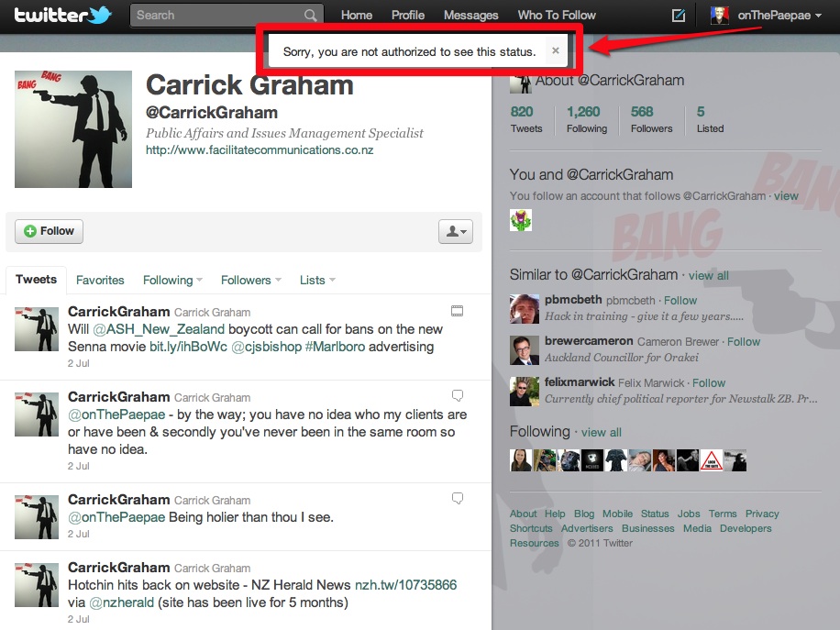Viewport: 840px width, 630px height.
Task: Follow pbmcbeth from similar accounts
Action: 680,300
